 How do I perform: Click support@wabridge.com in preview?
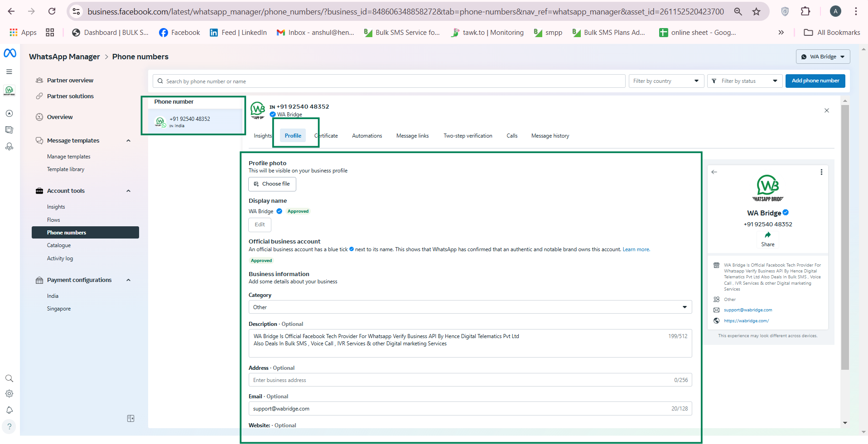pyautogui.click(x=748, y=310)
